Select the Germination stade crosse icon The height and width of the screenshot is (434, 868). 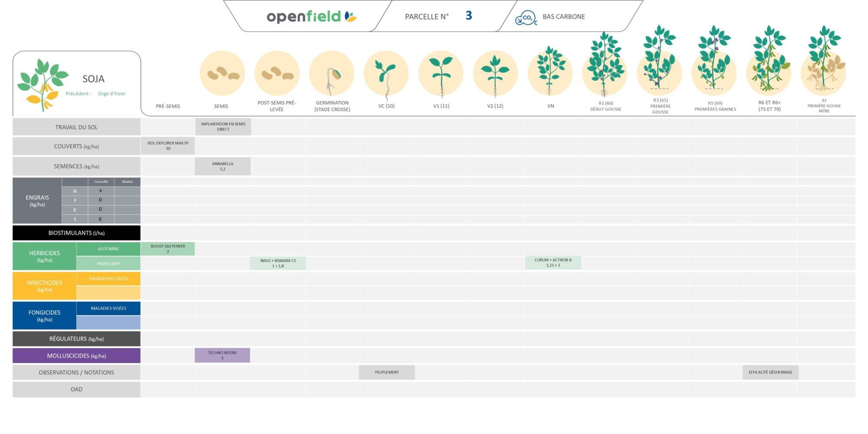point(332,73)
